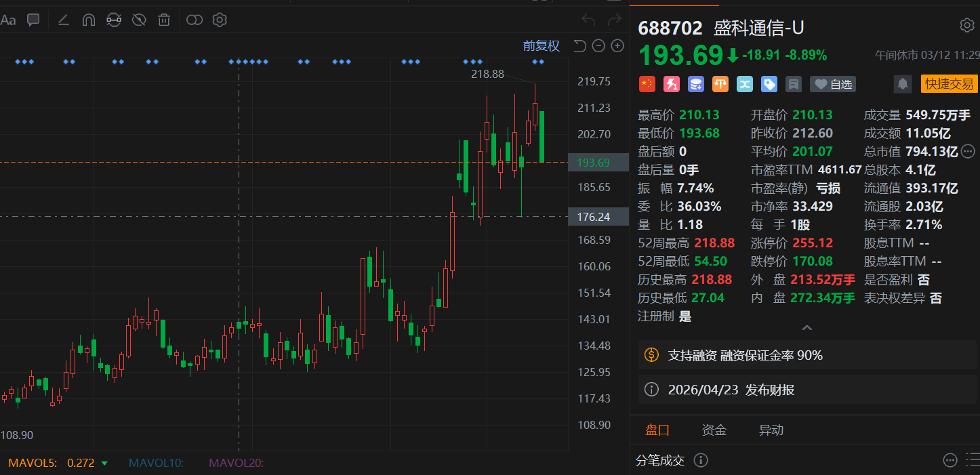
Task: Open the lightning news icon for 688702
Action: [671, 84]
